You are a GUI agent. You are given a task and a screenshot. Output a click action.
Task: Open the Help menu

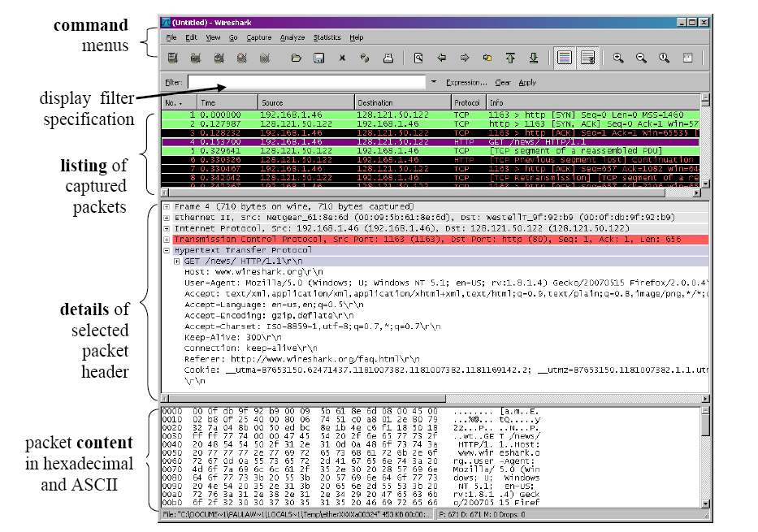[x=357, y=37]
